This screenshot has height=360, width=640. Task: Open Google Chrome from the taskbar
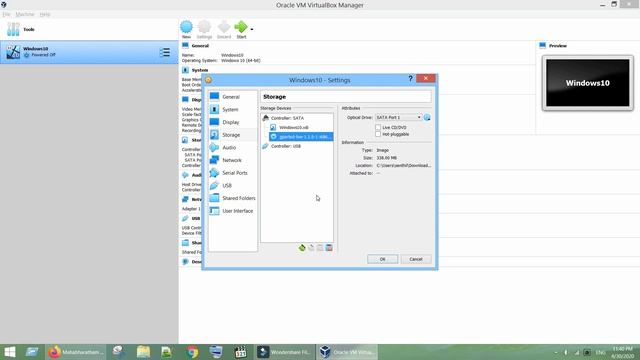[x=193, y=352]
